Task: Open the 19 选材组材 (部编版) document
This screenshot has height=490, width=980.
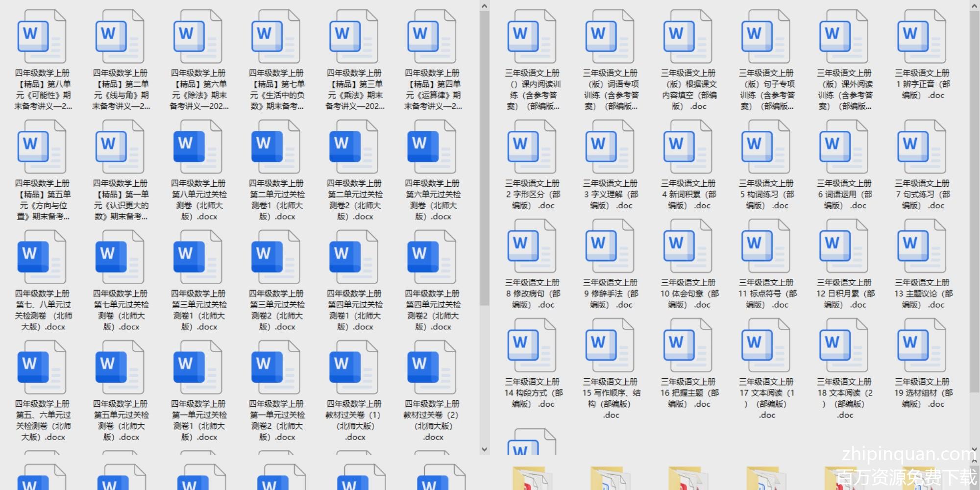Action: (922, 345)
